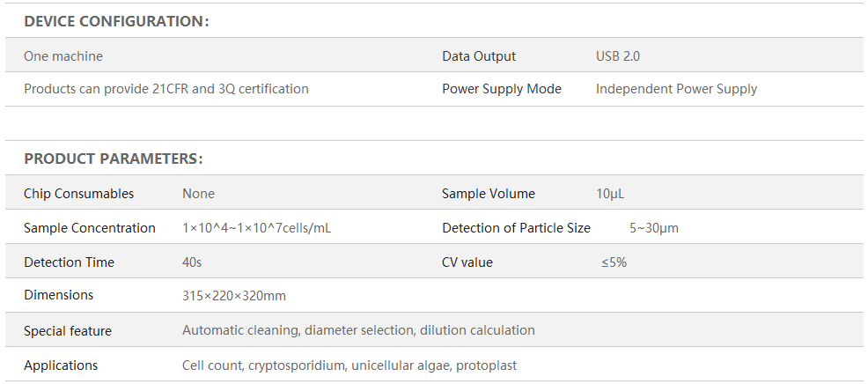Click the Chip Consumables label
This screenshot has width=868, height=384.
(x=79, y=194)
